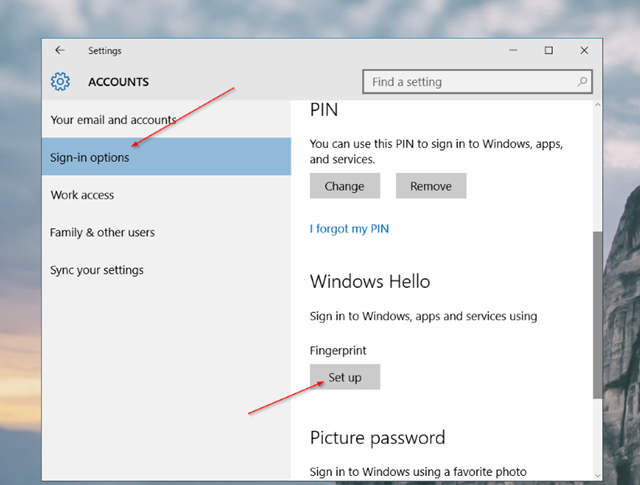Close the Settings window

coord(584,50)
